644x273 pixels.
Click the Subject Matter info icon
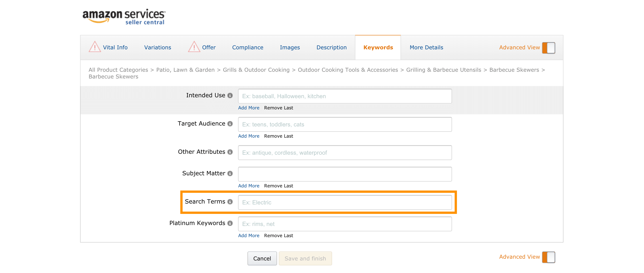pyautogui.click(x=230, y=173)
